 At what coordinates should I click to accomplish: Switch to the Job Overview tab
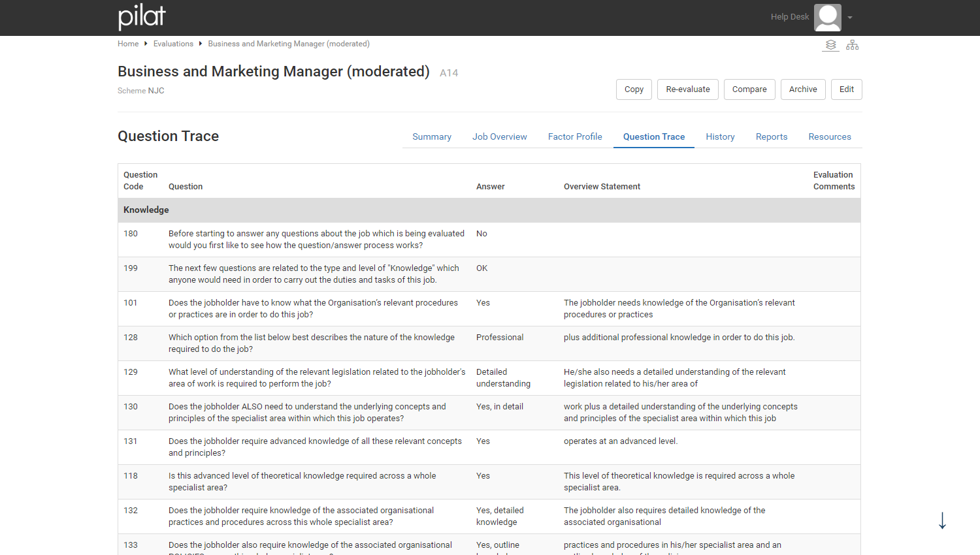(500, 136)
